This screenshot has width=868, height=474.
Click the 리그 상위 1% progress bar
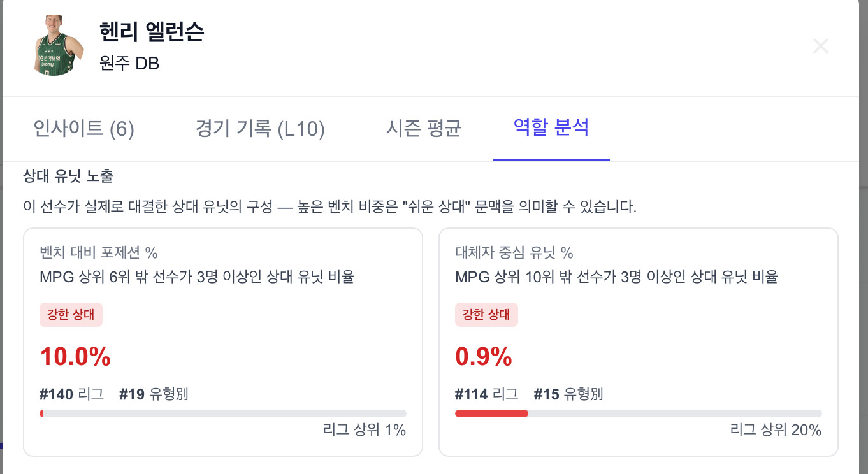pyautogui.click(x=223, y=413)
